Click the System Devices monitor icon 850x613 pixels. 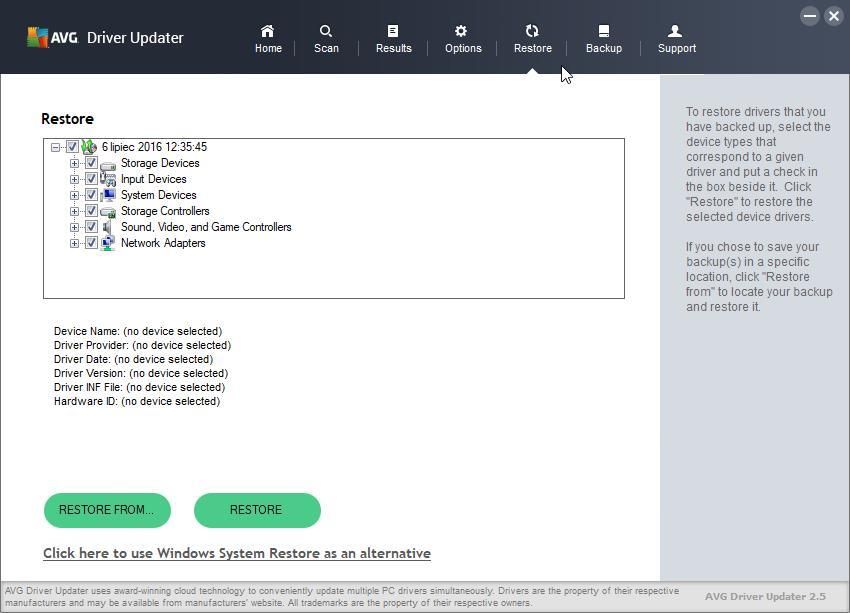108,195
